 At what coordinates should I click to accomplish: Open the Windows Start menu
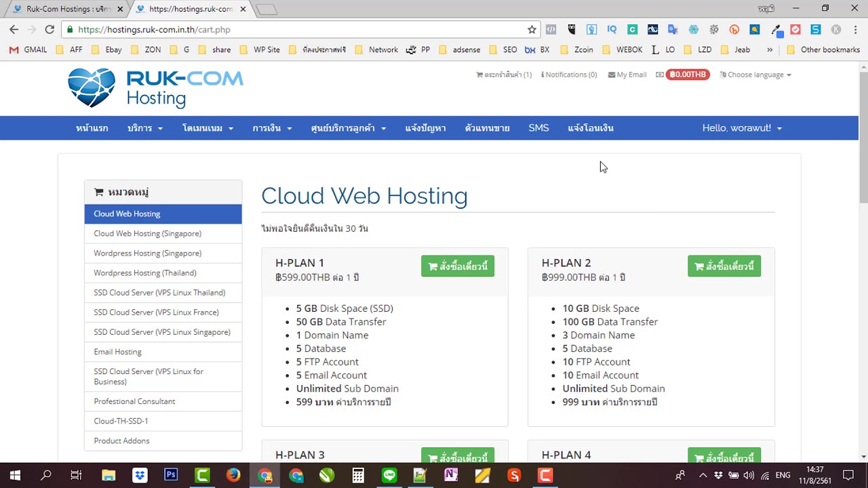(x=15, y=475)
